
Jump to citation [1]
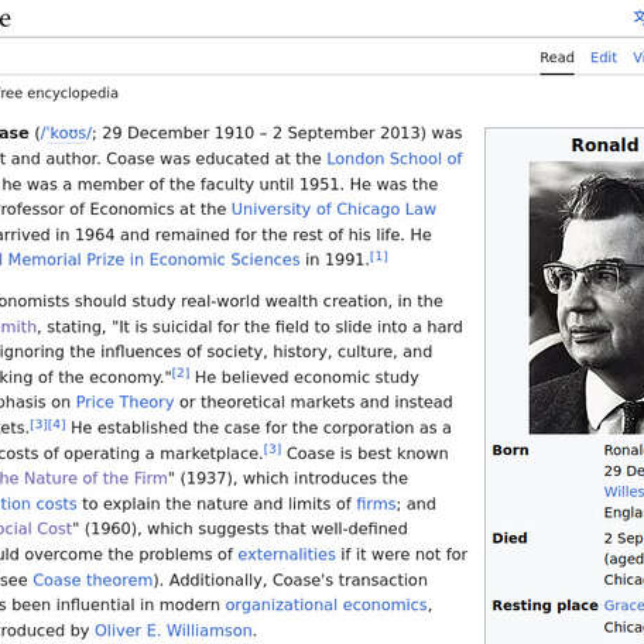coord(379,257)
